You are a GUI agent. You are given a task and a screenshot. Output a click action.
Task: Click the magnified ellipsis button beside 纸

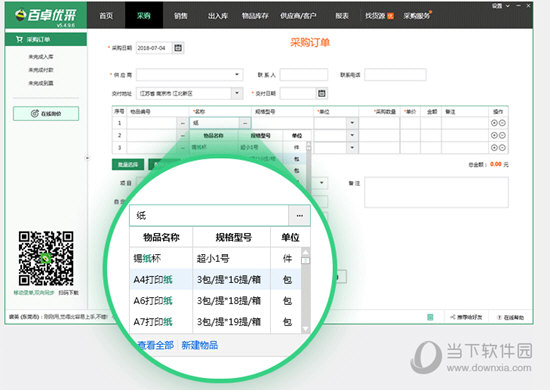point(299,216)
